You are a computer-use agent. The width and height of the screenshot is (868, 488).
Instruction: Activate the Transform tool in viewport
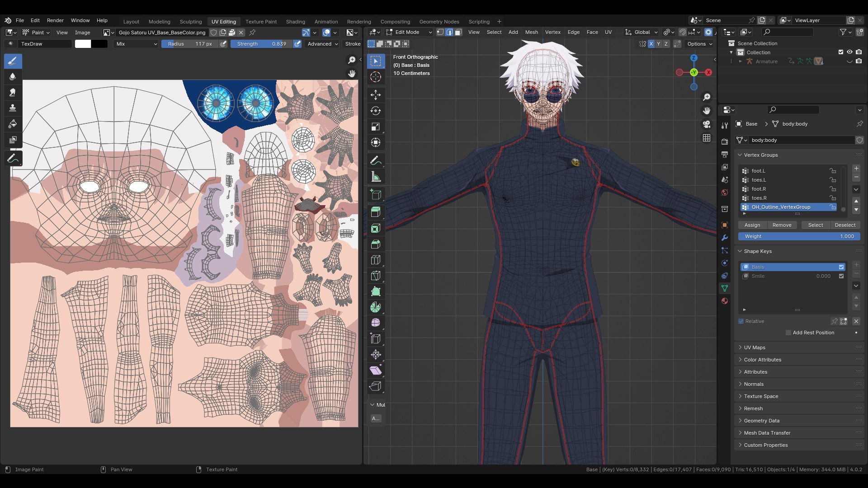(x=376, y=142)
